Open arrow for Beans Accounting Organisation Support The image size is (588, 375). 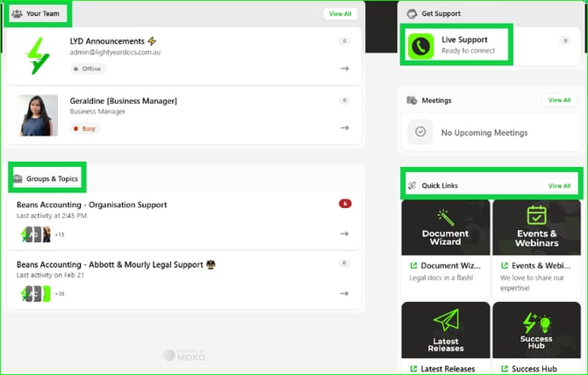tap(344, 234)
